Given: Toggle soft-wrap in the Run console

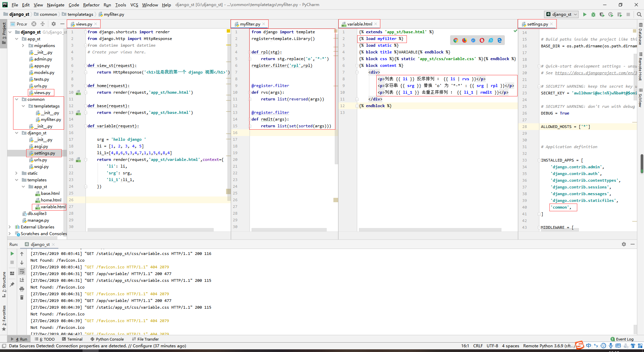Looking at the screenshot, I should point(22,271).
